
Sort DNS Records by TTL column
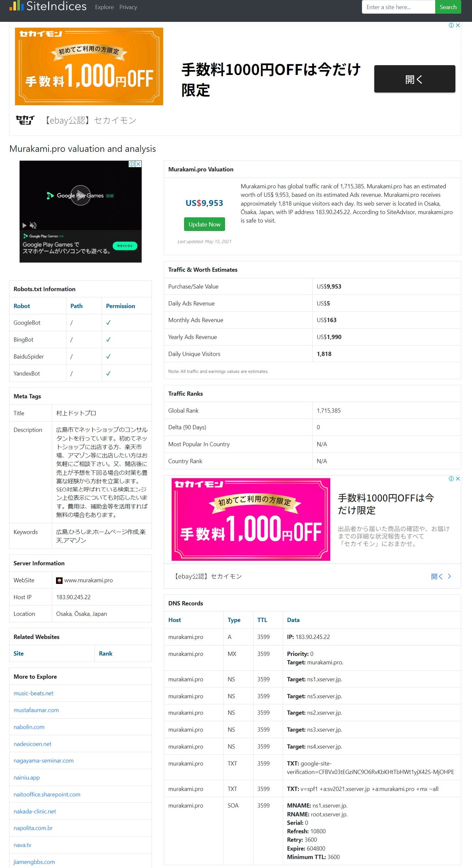click(262, 620)
